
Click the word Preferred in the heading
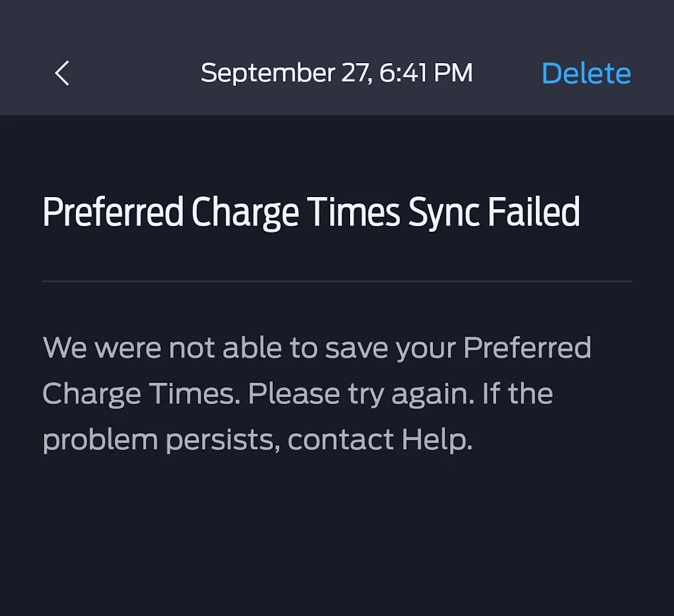tap(113, 212)
